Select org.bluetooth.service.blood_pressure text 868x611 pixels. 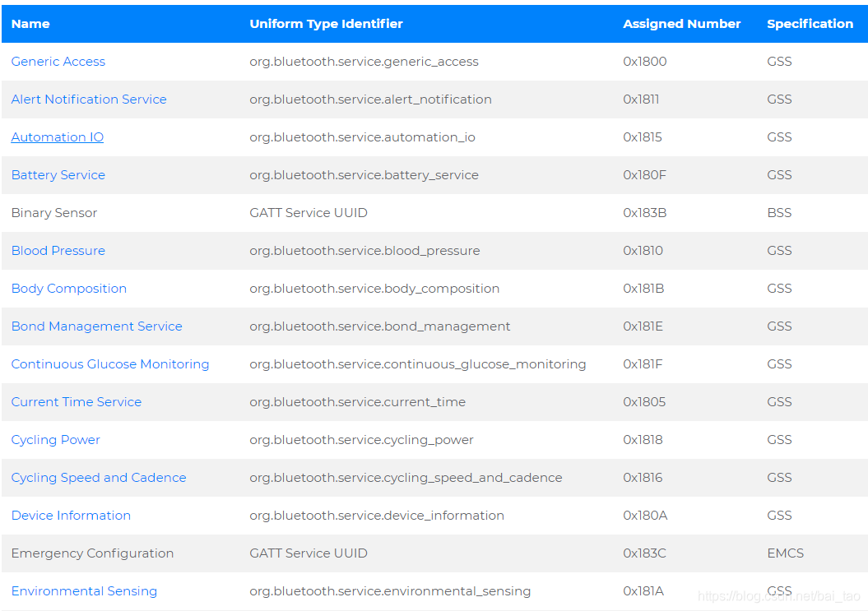364,251
